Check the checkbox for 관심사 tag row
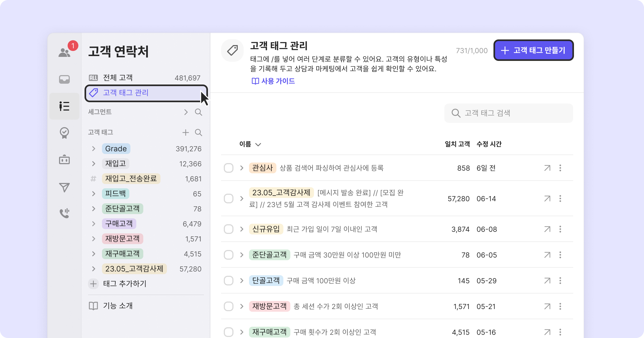 [229, 168]
